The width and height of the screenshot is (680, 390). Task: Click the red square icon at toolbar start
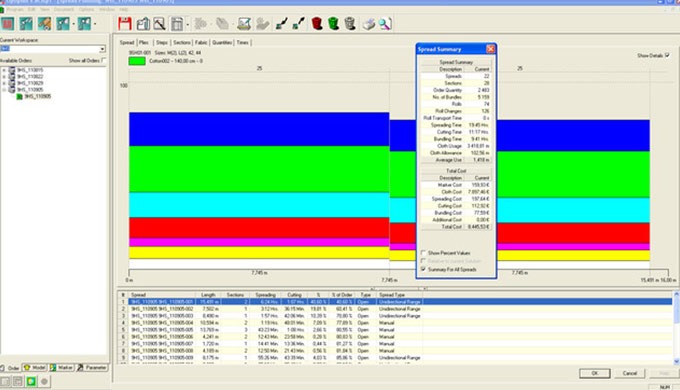[x=8, y=23]
